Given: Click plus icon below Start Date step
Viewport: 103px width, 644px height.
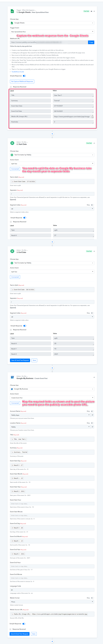Looking at the screenshot, I should [52, 242].
